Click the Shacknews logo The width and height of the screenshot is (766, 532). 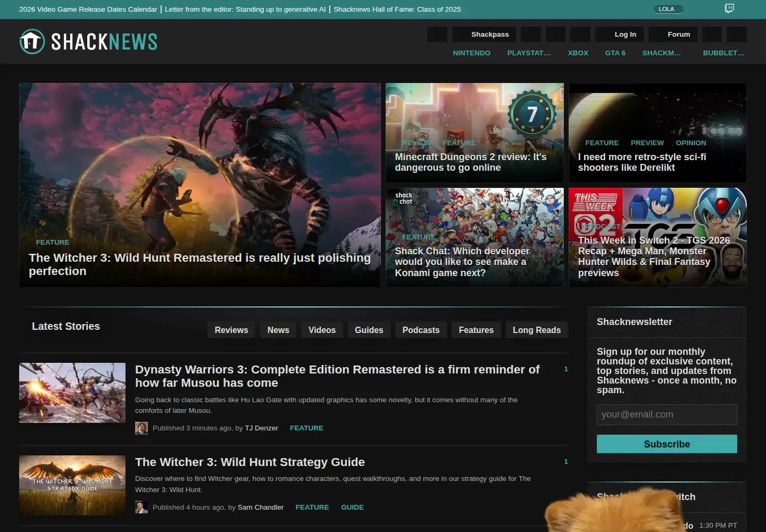[88, 41]
